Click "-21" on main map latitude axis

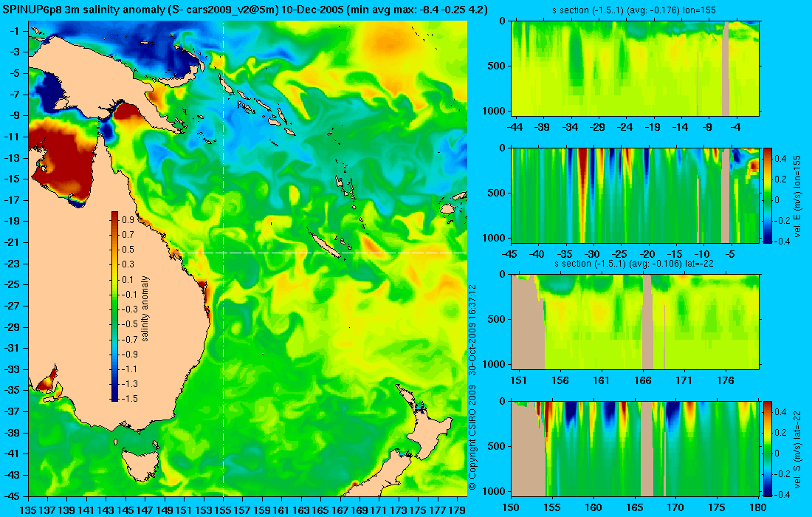(12, 242)
